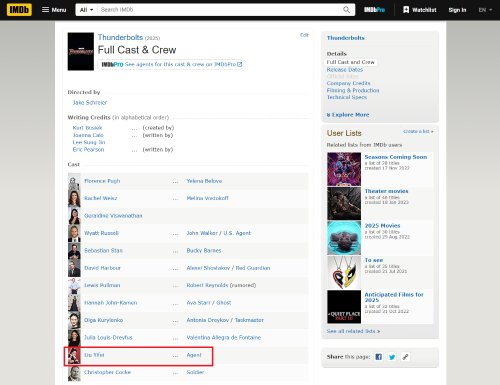
Task: Open director Jake Schreier's link
Action: 90,103
